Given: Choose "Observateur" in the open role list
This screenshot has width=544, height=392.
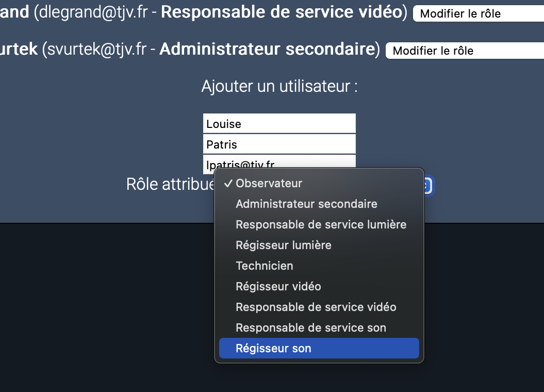Looking at the screenshot, I should pos(268,183).
